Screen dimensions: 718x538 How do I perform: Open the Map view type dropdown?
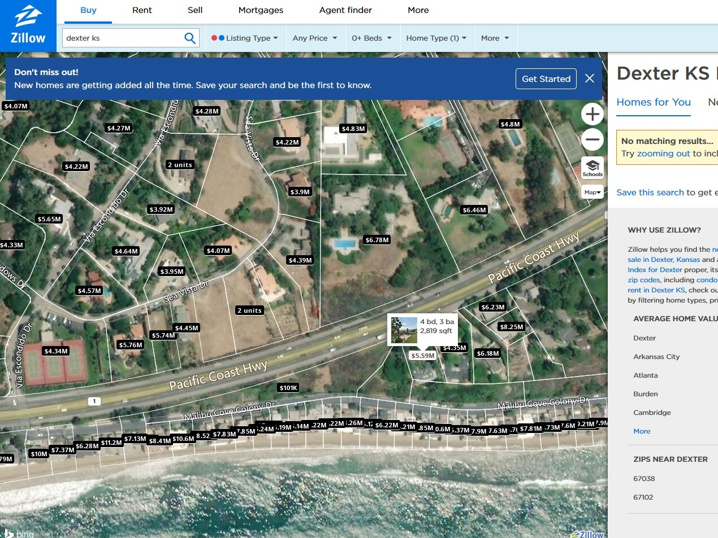[x=592, y=192]
